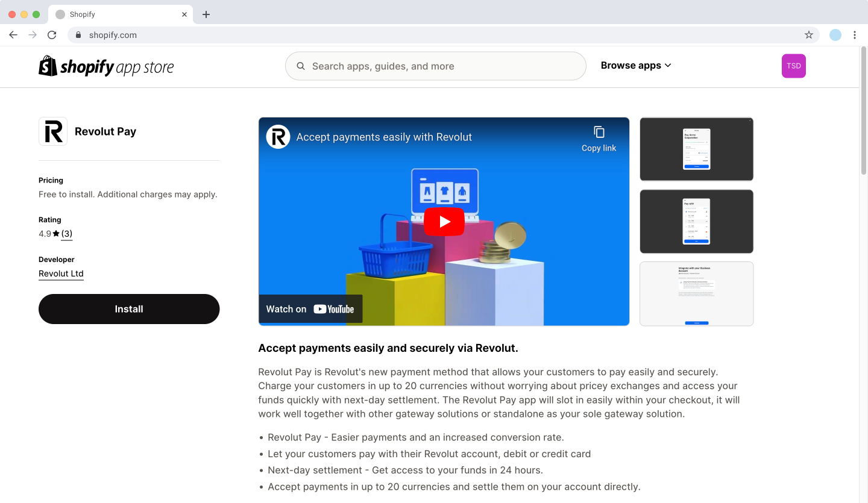The width and height of the screenshot is (868, 503).
Task: Click the Revolut channel logo in video
Action: [x=278, y=137]
